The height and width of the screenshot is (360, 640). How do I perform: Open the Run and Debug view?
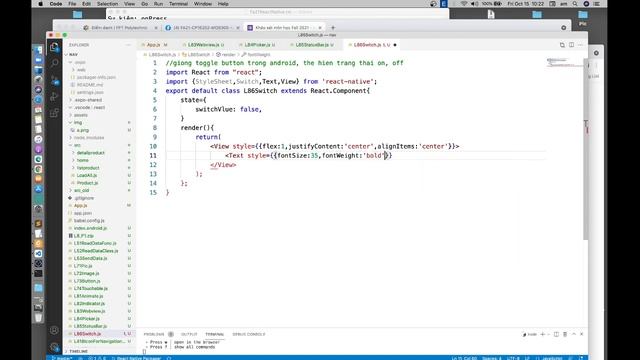tap(54, 97)
